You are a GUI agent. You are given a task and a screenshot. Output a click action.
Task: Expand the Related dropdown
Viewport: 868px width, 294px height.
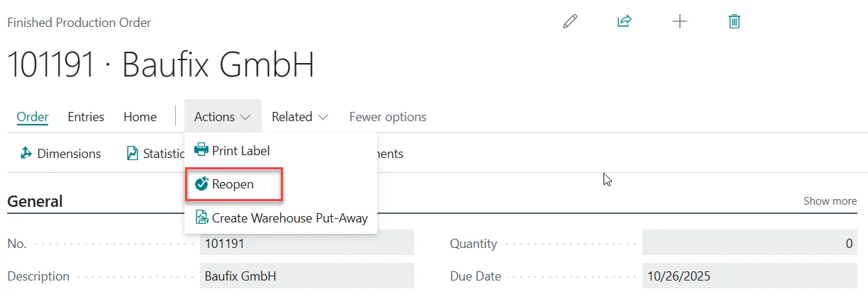tap(300, 117)
